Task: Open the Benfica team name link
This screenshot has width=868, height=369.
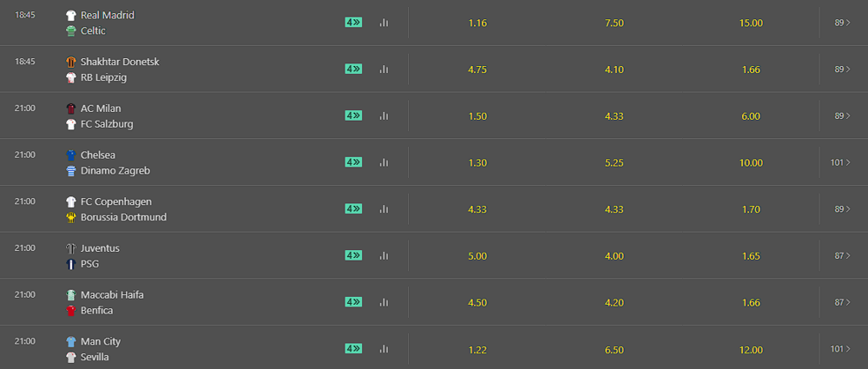Action: tap(97, 310)
